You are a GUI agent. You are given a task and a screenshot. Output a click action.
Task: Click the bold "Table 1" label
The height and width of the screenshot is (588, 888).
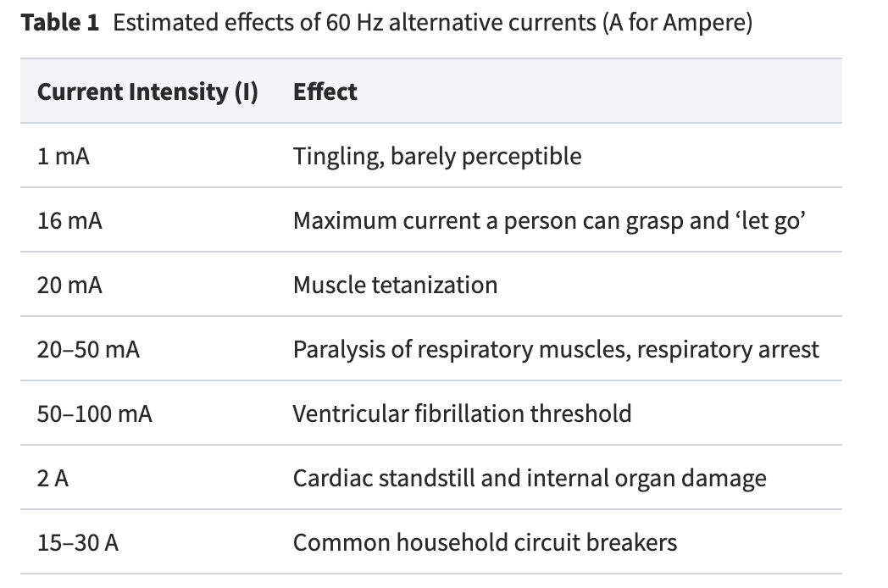(x=60, y=23)
